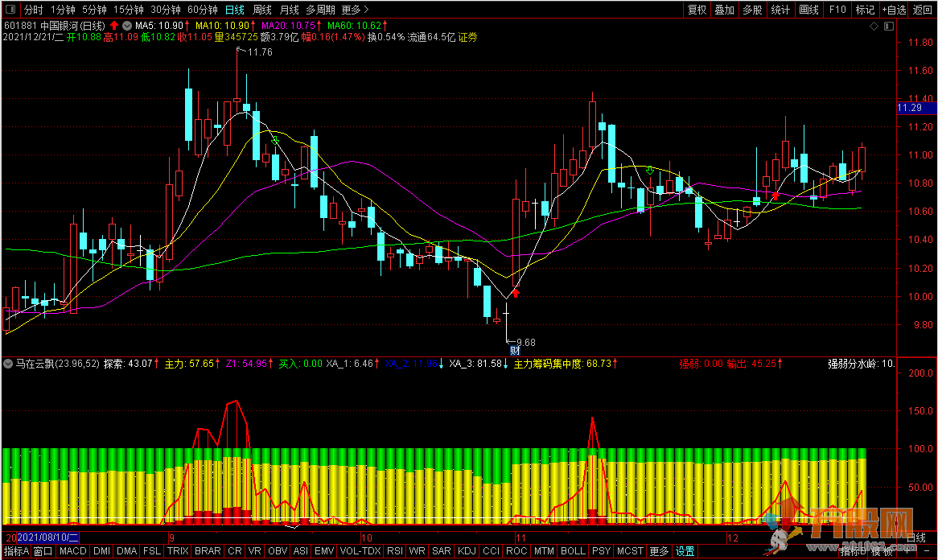Image resolution: width=938 pixels, height=560 pixels.
Task: Toggle the right info panel icon
Action: click(x=889, y=27)
